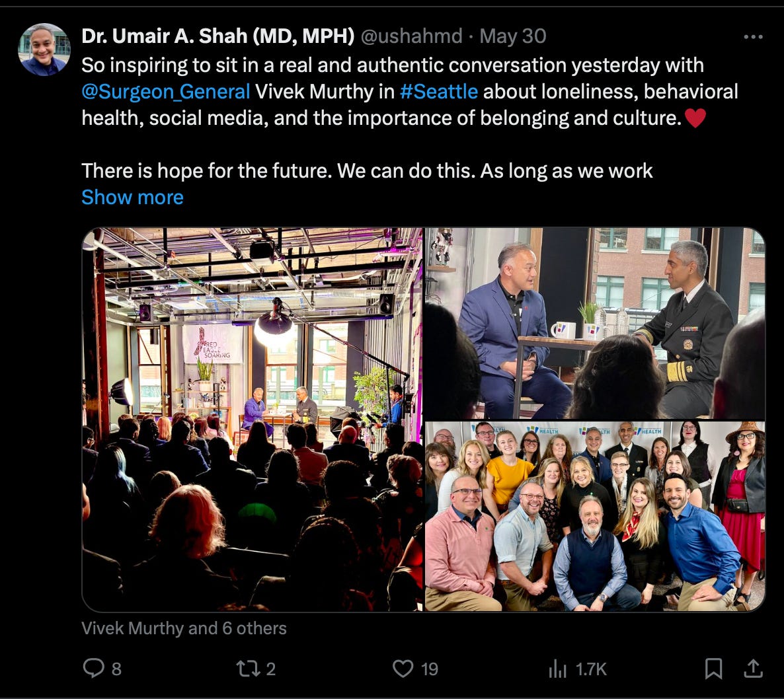Like the tweet with the heart icon
784x699 pixels.
coord(403,669)
